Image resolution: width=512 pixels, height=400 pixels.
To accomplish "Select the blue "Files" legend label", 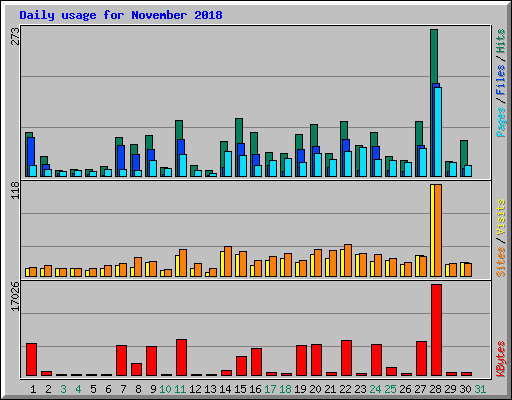I will coord(500,80).
